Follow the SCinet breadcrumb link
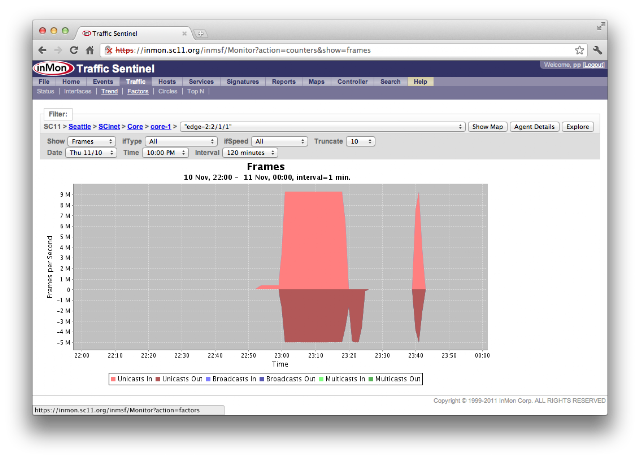The width and height of the screenshot is (640, 460). click(x=109, y=127)
